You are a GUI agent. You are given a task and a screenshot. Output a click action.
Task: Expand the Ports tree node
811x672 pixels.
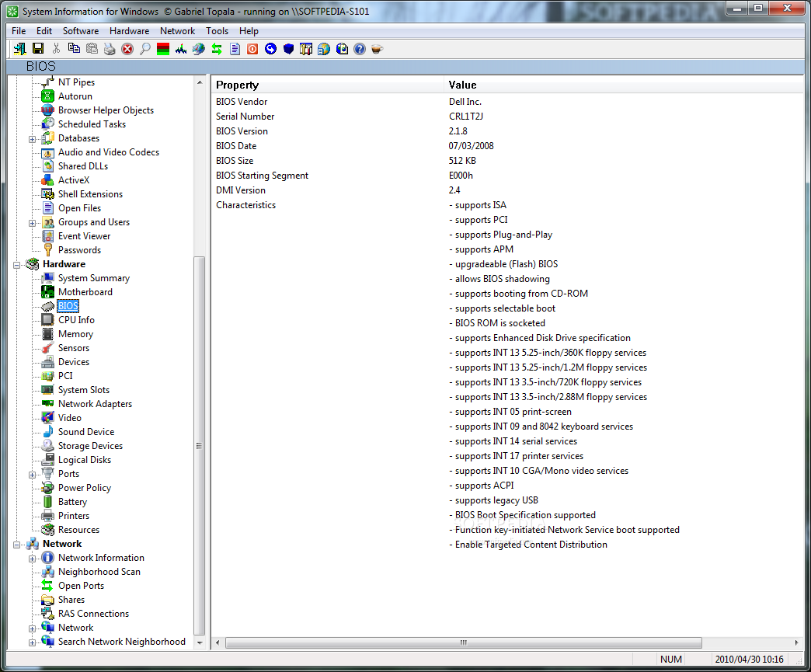point(32,475)
